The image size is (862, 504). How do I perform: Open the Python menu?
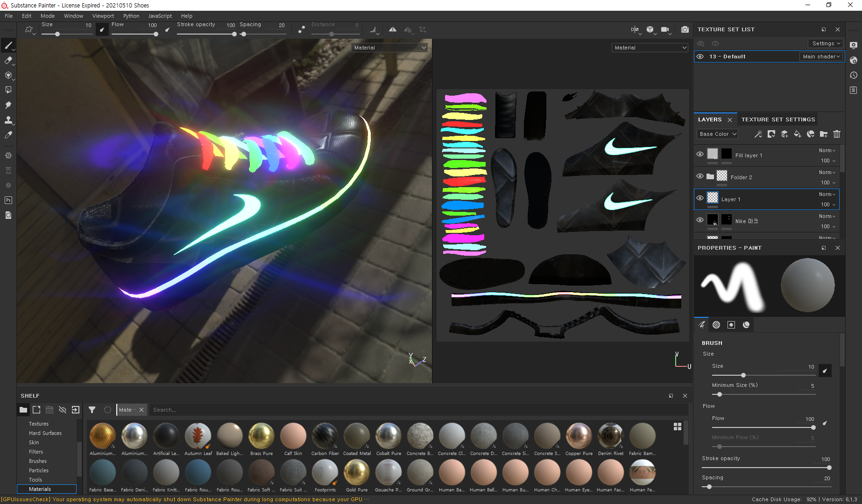coord(131,16)
